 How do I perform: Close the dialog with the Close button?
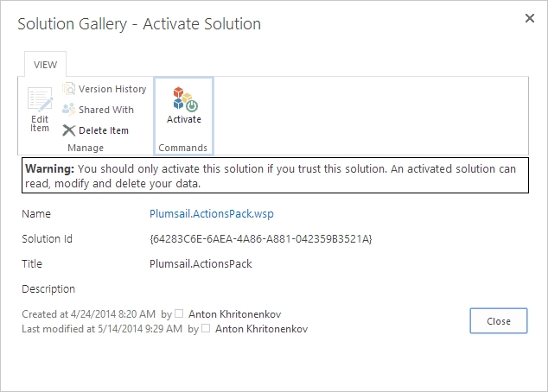[x=499, y=321]
